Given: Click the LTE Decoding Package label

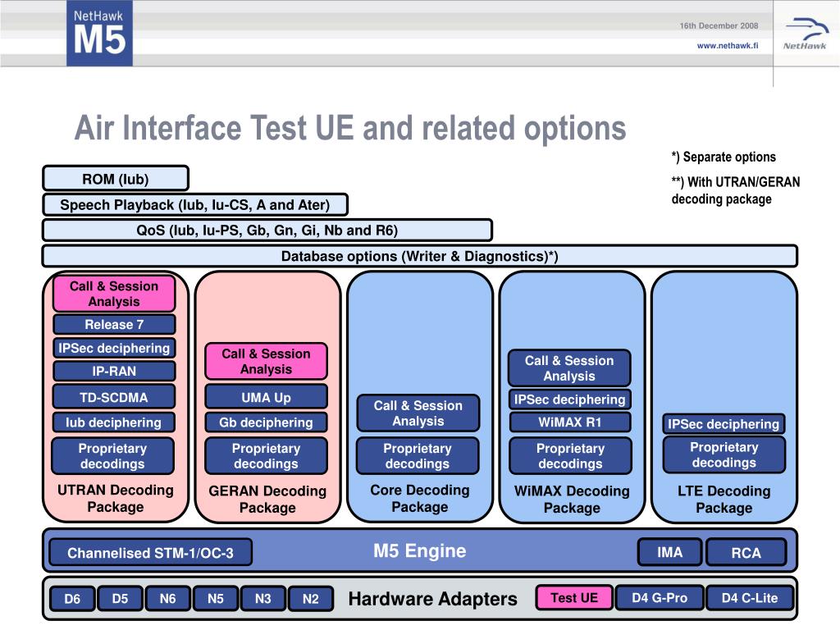Looking at the screenshot, I should coord(724,500).
